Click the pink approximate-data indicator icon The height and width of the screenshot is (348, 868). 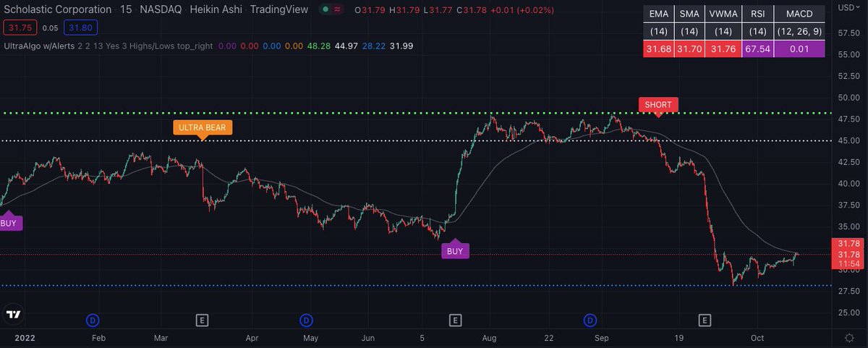(339, 9)
